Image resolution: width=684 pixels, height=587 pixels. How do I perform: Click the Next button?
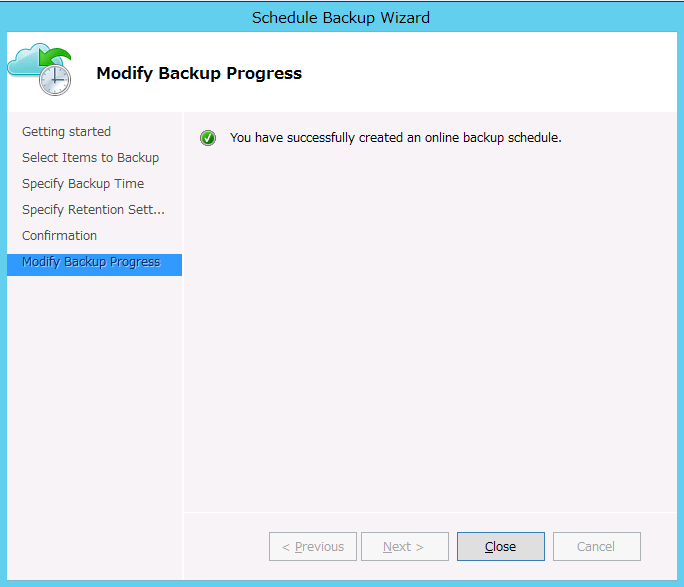(x=404, y=547)
